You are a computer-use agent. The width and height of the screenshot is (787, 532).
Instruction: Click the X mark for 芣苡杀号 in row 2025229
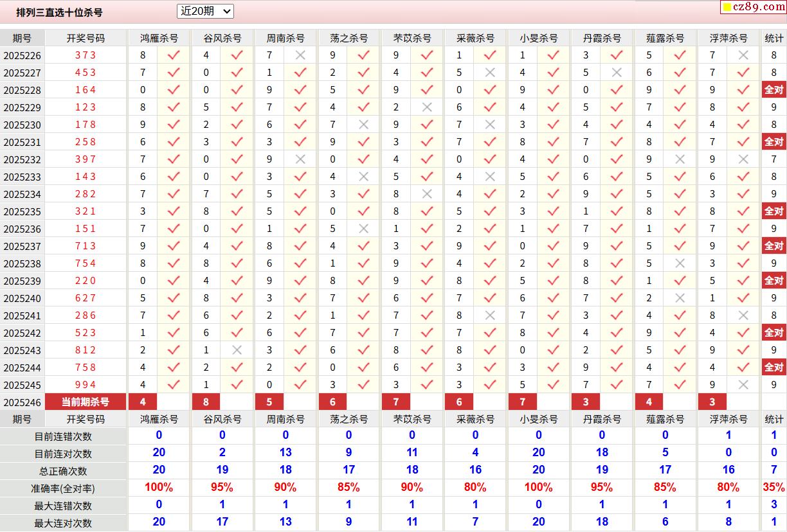(x=427, y=107)
